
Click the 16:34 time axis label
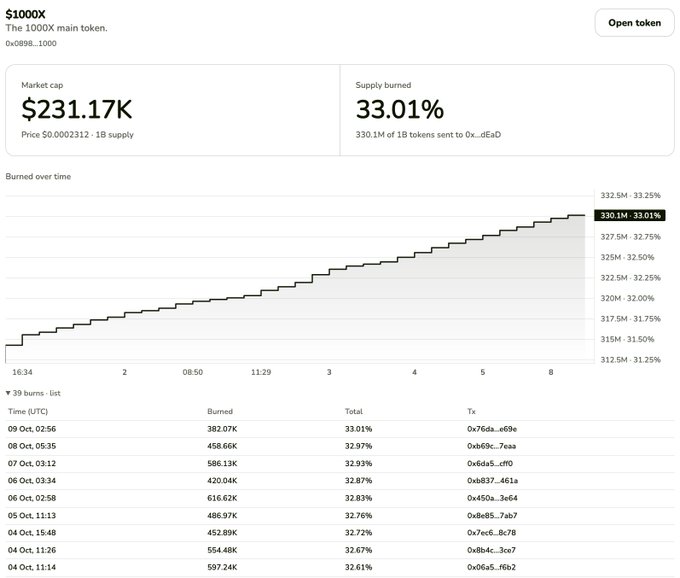pos(22,372)
